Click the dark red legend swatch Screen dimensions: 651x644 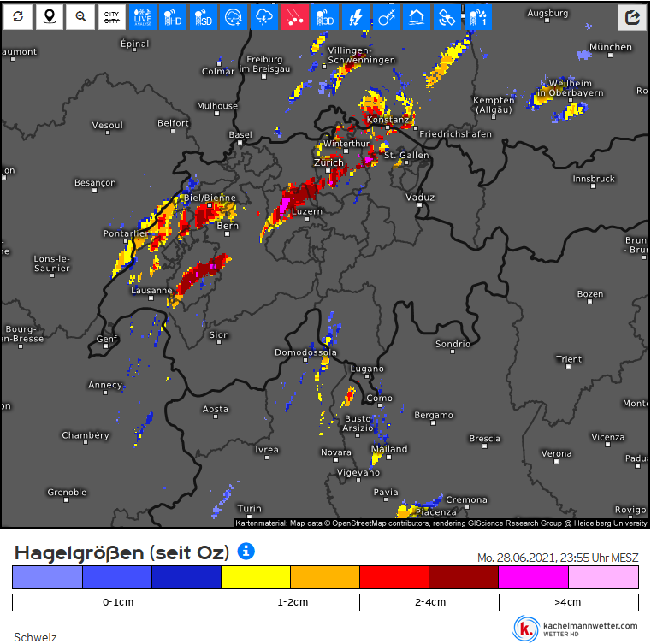coord(464,577)
